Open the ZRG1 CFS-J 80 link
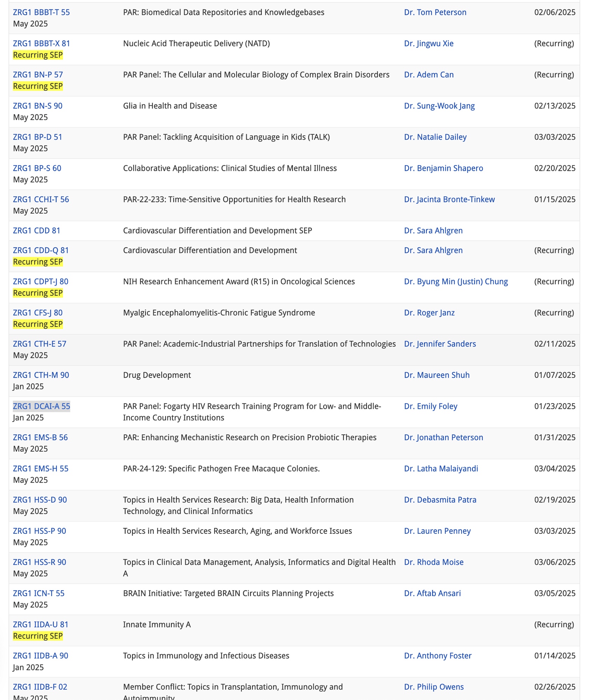This screenshot has height=700, width=592. click(38, 313)
